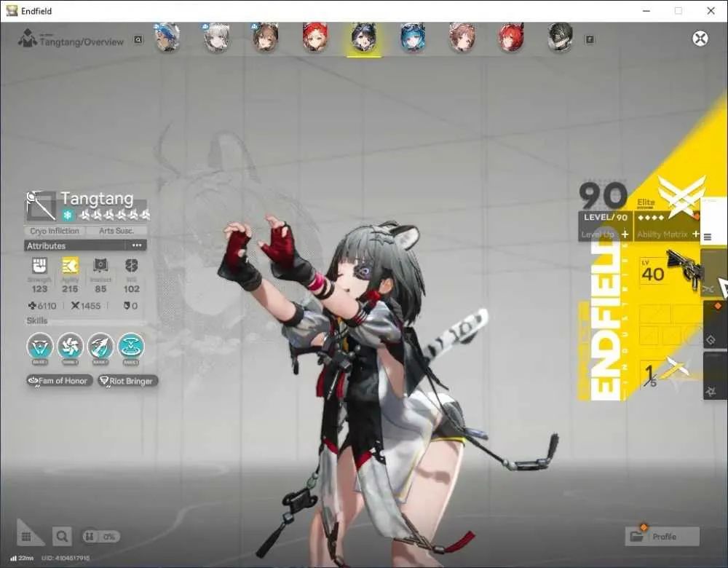Select the white-haired character portrait
This screenshot has width=728, height=568.
216,38
